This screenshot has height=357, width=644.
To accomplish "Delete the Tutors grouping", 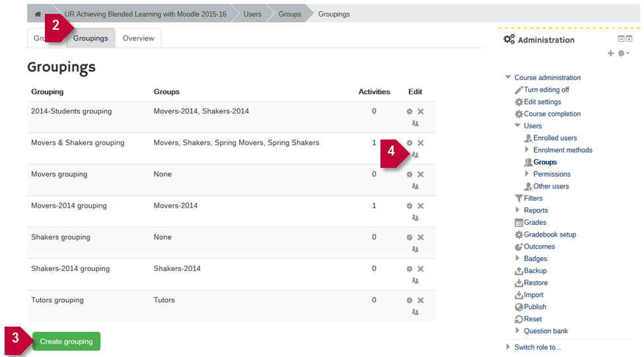I will pyautogui.click(x=421, y=300).
